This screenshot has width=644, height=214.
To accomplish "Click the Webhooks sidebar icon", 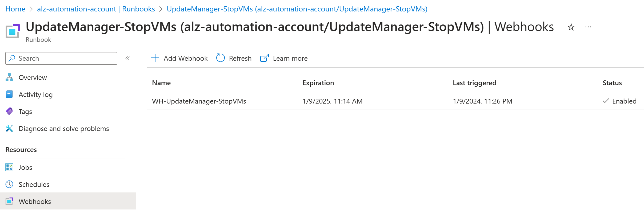I will tap(9, 201).
